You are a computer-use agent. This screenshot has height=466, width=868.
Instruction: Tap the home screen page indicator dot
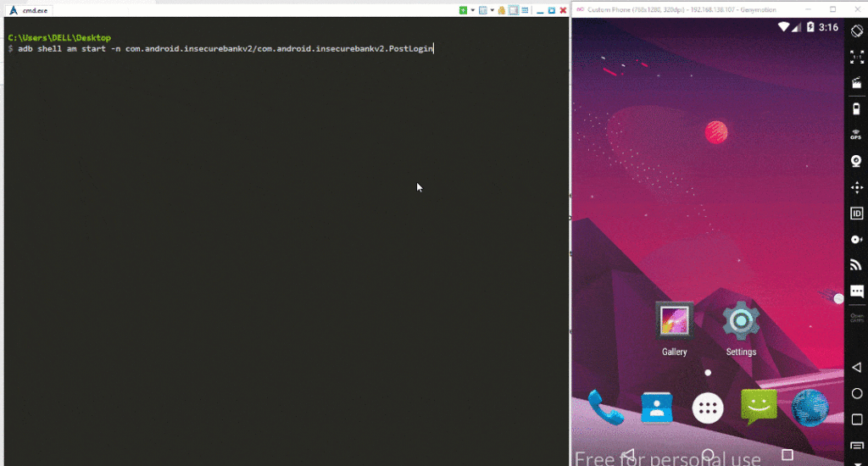(x=708, y=373)
